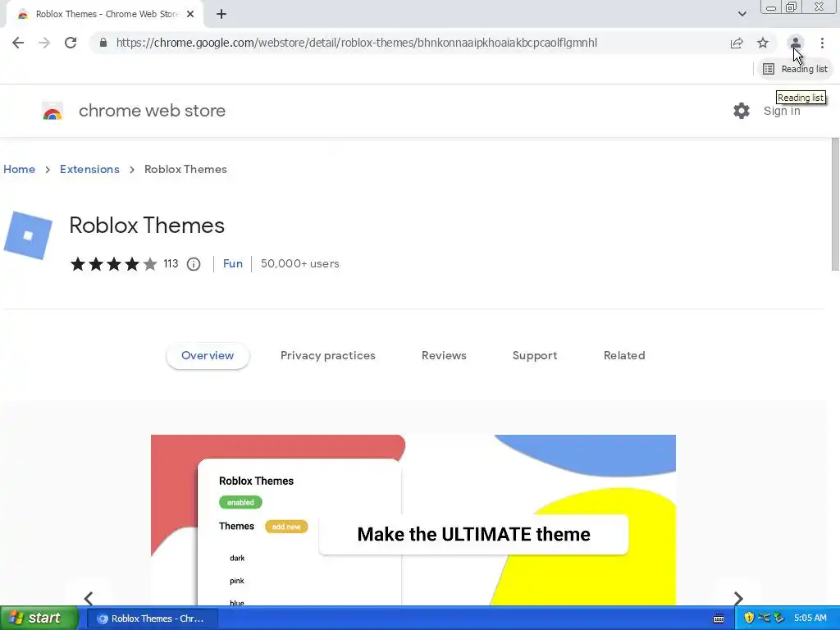The height and width of the screenshot is (630, 840).
Task: Click Sign in
Action: tap(782, 111)
